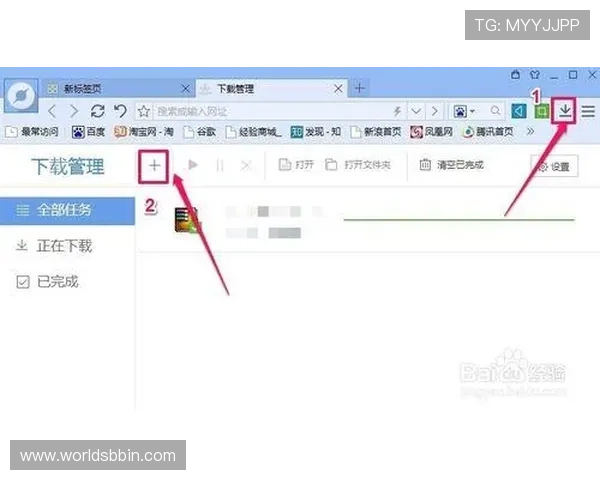
Task: Open the download manager toolbar icon
Action: [565, 111]
